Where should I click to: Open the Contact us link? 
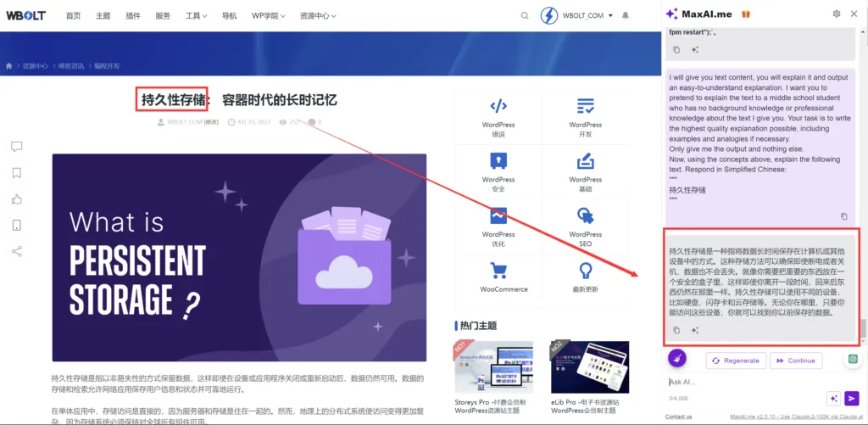click(679, 417)
